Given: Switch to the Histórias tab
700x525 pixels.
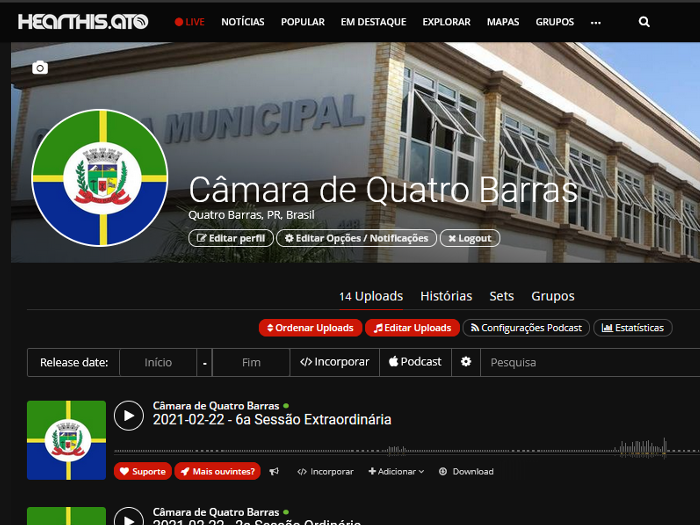Looking at the screenshot, I should 446,296.
